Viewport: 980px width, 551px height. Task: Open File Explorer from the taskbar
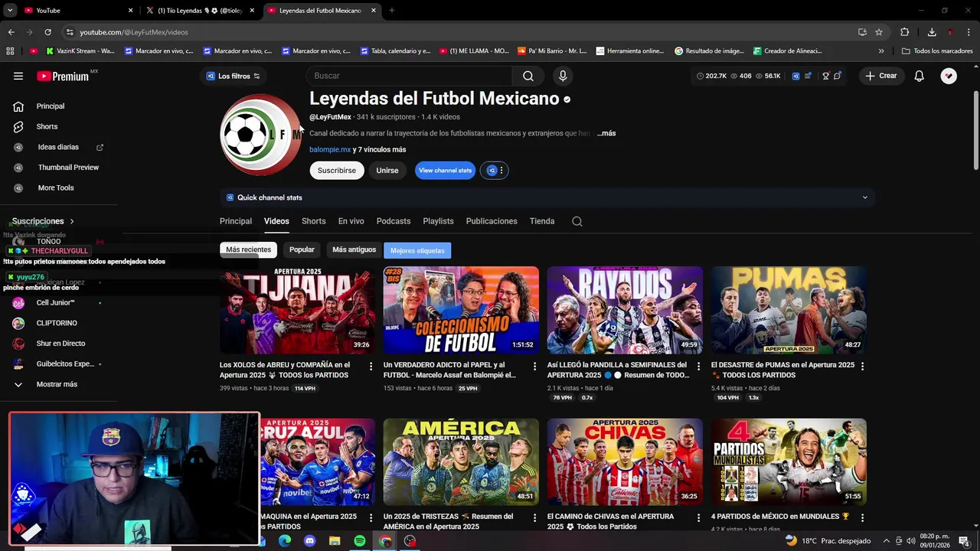pyautogui.click(x=335, y=541)
